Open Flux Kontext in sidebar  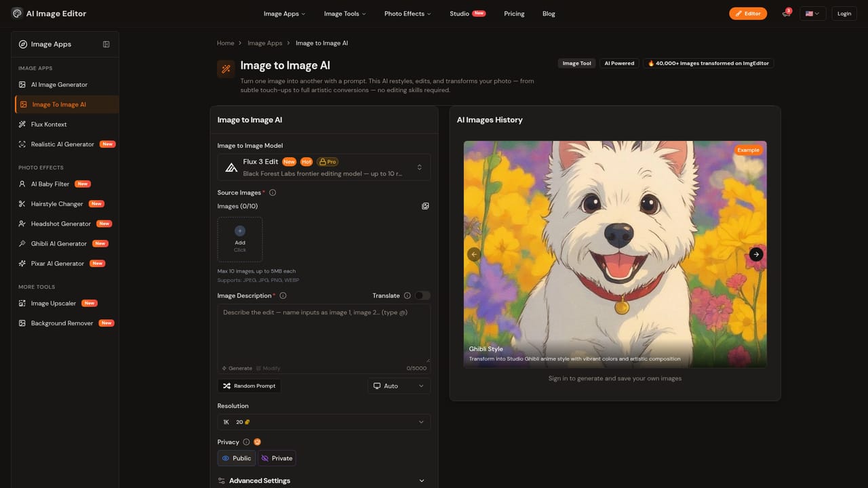tap(66, 125)
